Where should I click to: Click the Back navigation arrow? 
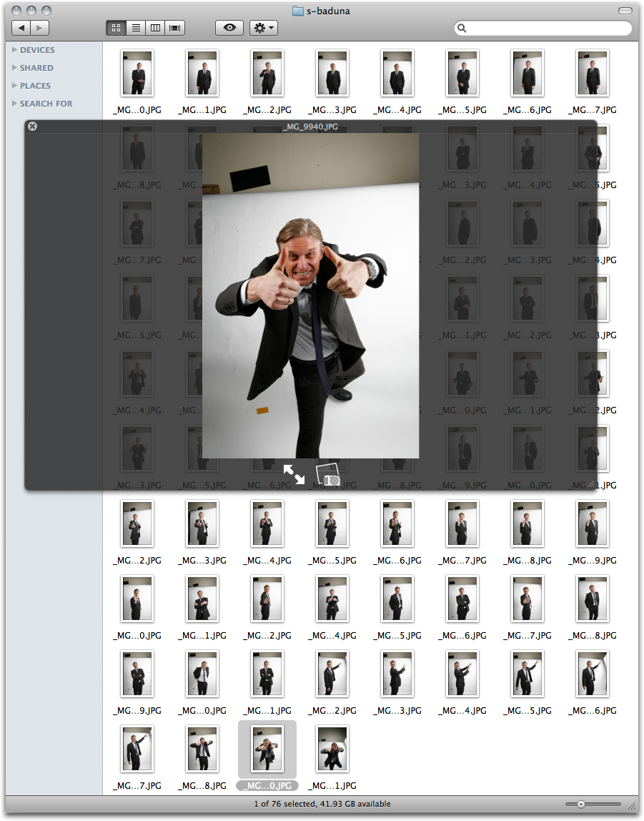[21, 28]
